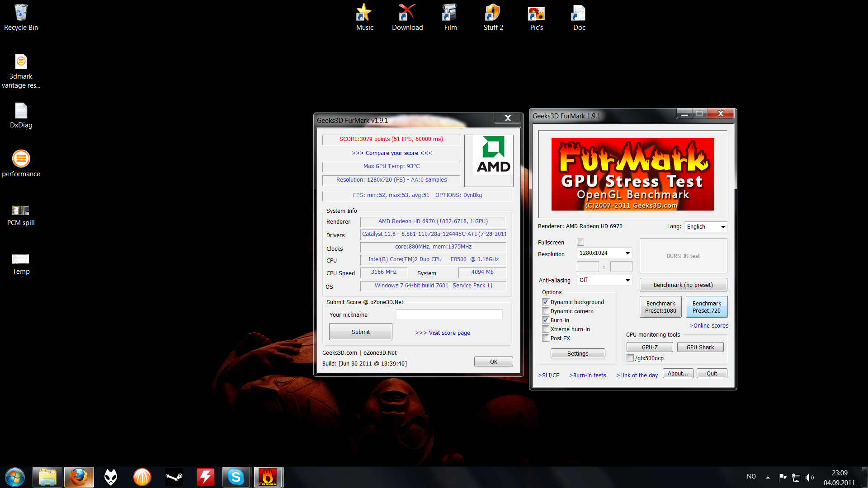
Task: Select the 3dmark vantage results file icon
Action: (21, 71)
